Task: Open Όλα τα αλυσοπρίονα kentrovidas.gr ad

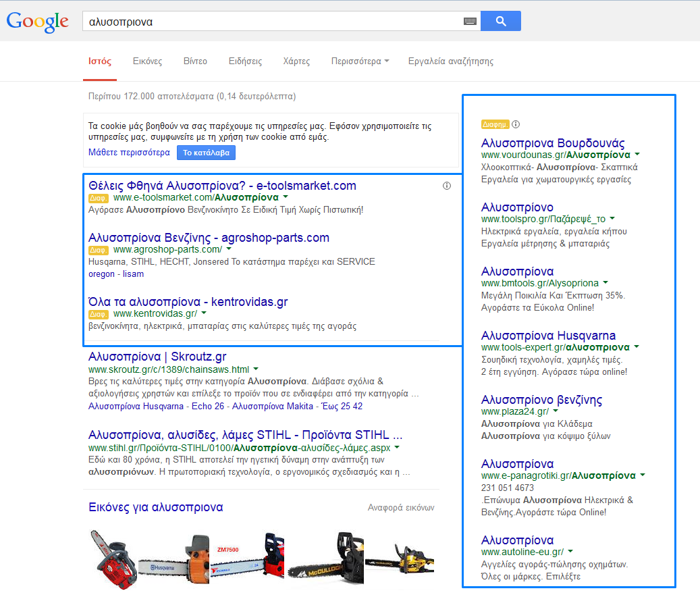Action: pos(188,302)
